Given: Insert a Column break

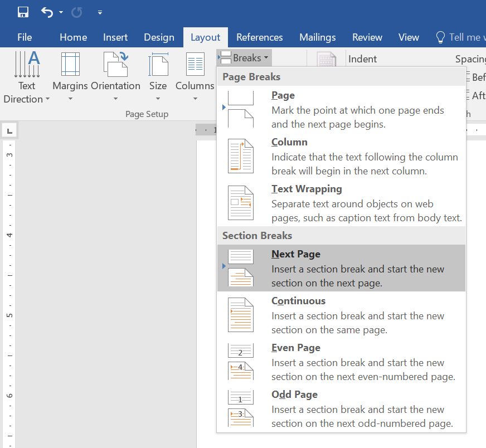Looking at the screenshot, I should [x=341, y=156].
